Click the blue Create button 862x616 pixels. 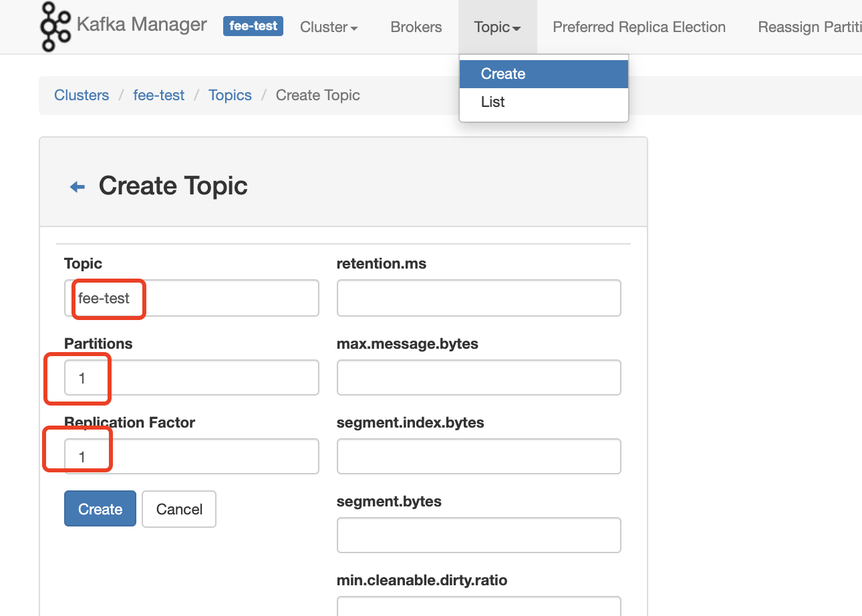point(100,509)
